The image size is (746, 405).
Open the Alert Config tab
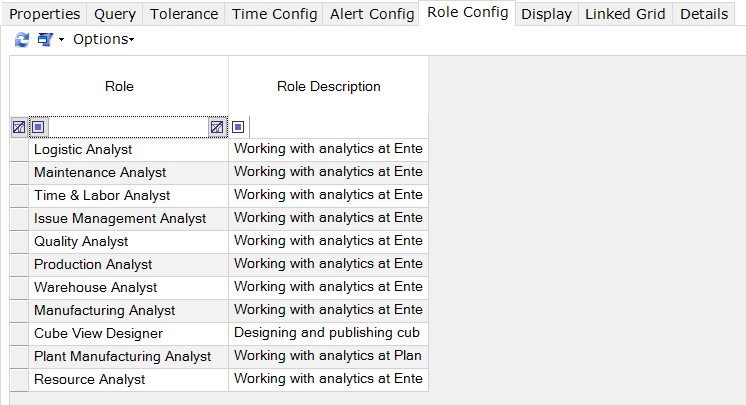coord(372,14)
